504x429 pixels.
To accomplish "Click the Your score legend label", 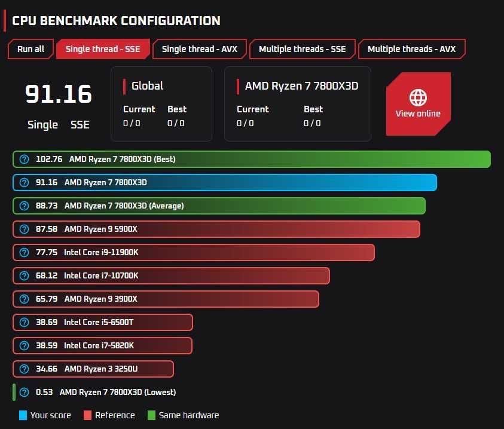I will coord(51,415).
